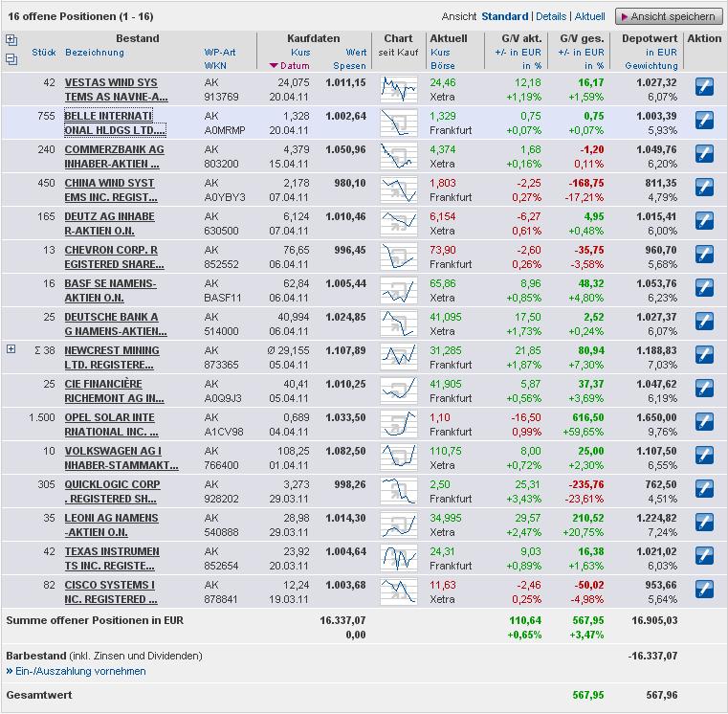The image size is (728, 714).
Task: Open DEUTZ AG stock link
Action: [110, 223]
